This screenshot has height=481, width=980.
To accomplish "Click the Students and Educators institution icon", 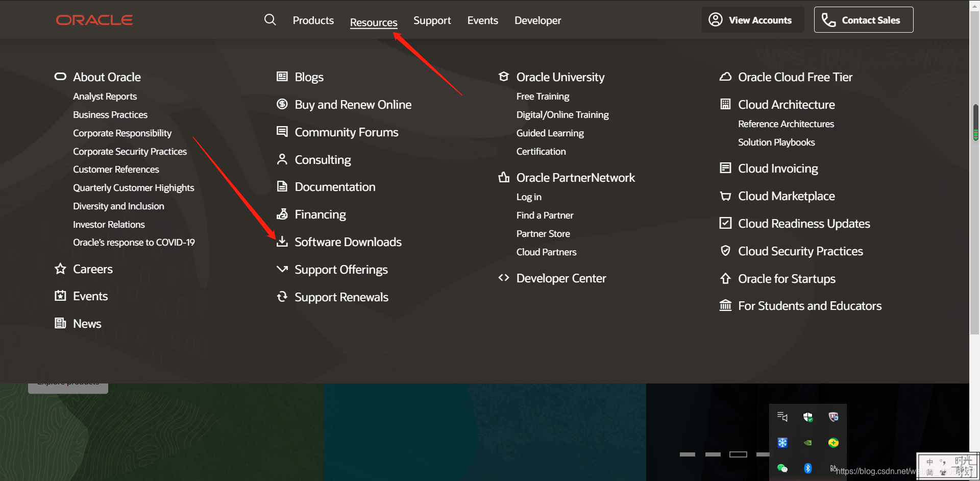I will [725, 305].
